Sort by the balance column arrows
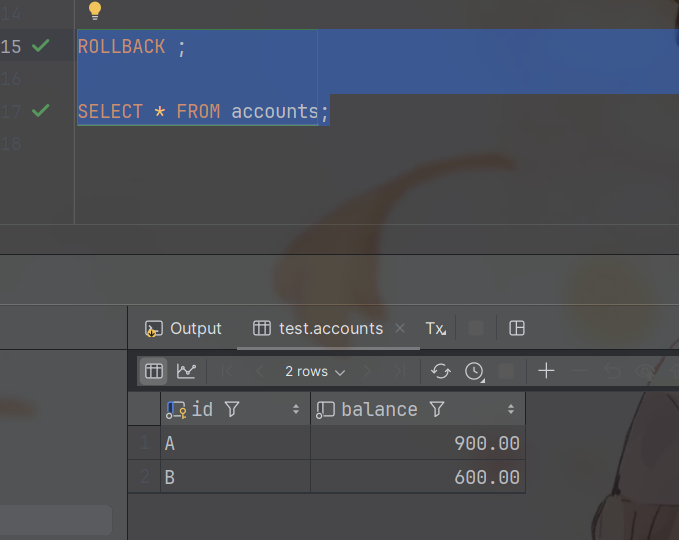This screenshot has height=540, width=679. [511, 409]
